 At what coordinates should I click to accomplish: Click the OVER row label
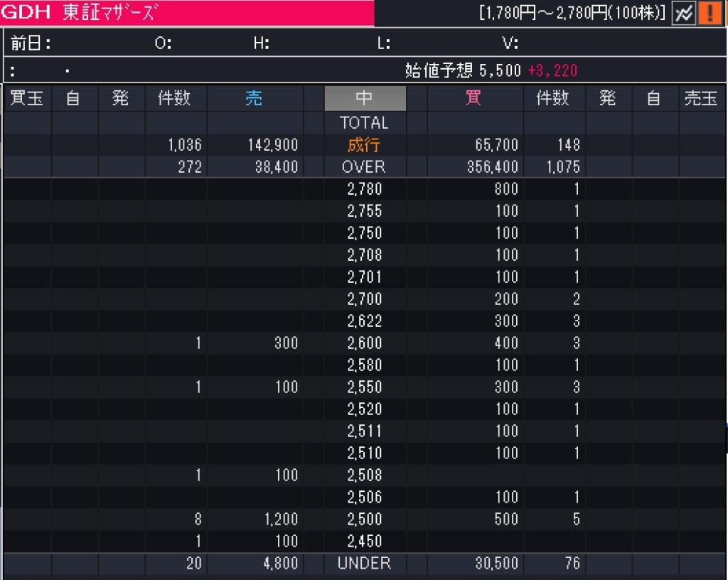(364, 167)
